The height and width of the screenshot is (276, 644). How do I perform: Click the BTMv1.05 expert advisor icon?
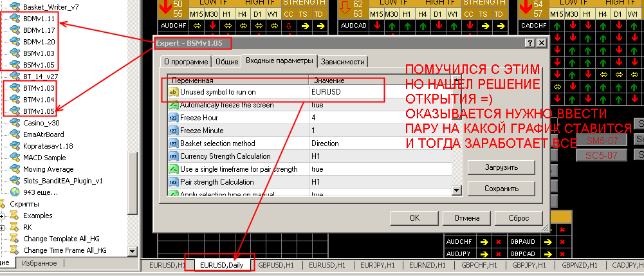(15, 111)
